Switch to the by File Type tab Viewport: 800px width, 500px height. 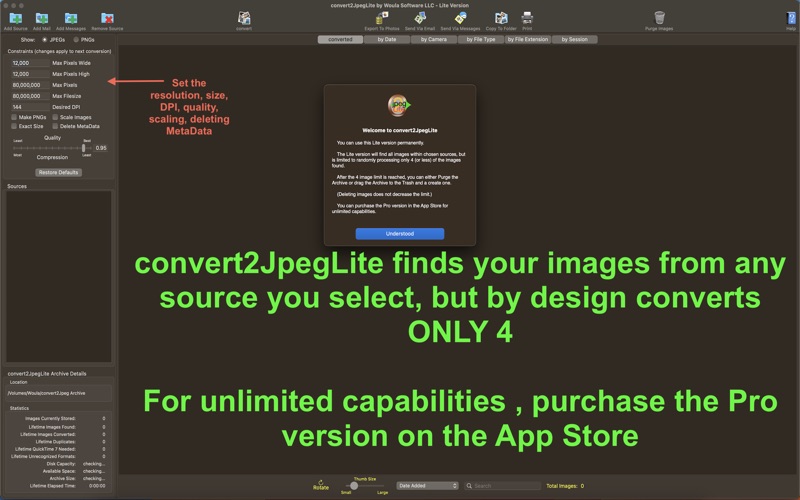click(481, 39)
